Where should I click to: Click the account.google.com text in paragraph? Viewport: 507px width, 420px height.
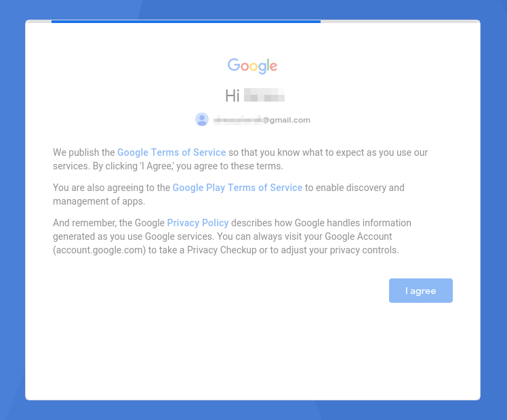(99, 250)
